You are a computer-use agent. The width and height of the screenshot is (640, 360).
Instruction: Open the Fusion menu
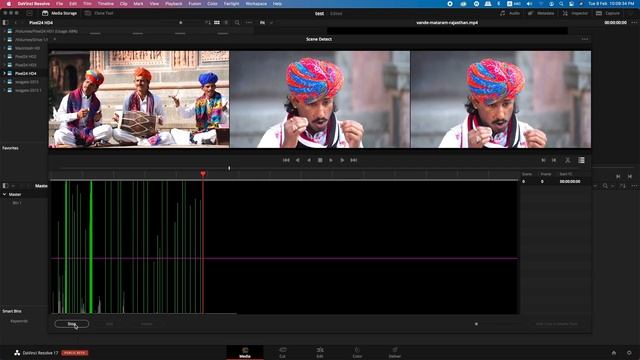[195, 4]
